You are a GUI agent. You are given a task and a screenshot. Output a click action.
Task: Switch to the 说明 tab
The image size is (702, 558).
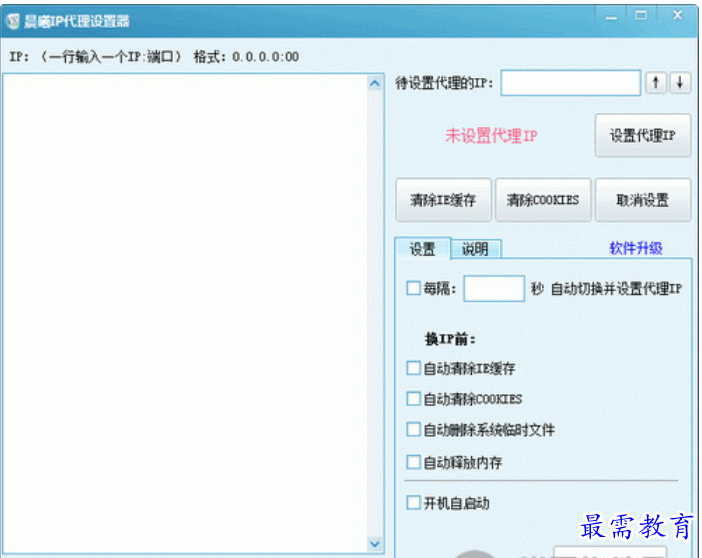coord(475,249)
